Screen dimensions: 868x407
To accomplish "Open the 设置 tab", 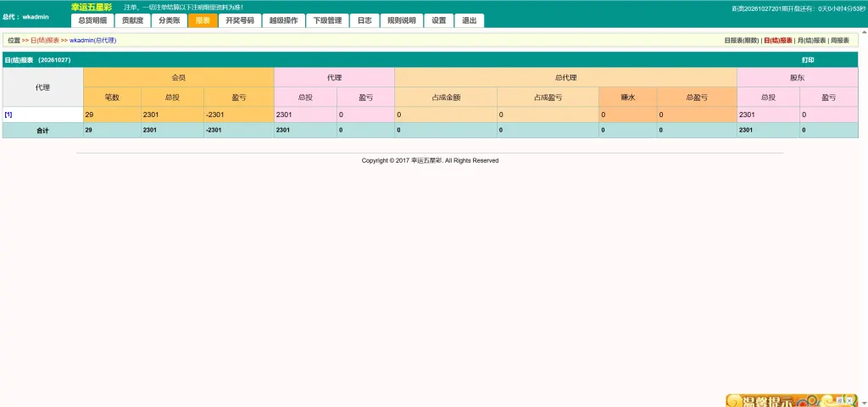I will point(438,20).
